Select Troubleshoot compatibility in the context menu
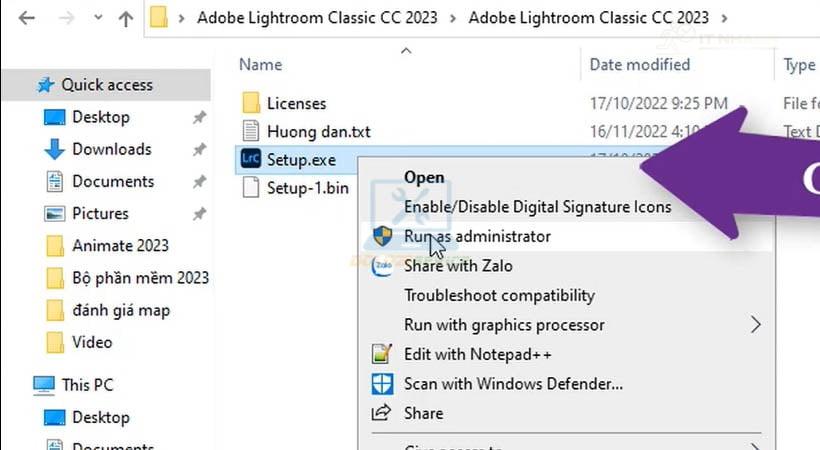The image size is (820, 450). [499, 295]
